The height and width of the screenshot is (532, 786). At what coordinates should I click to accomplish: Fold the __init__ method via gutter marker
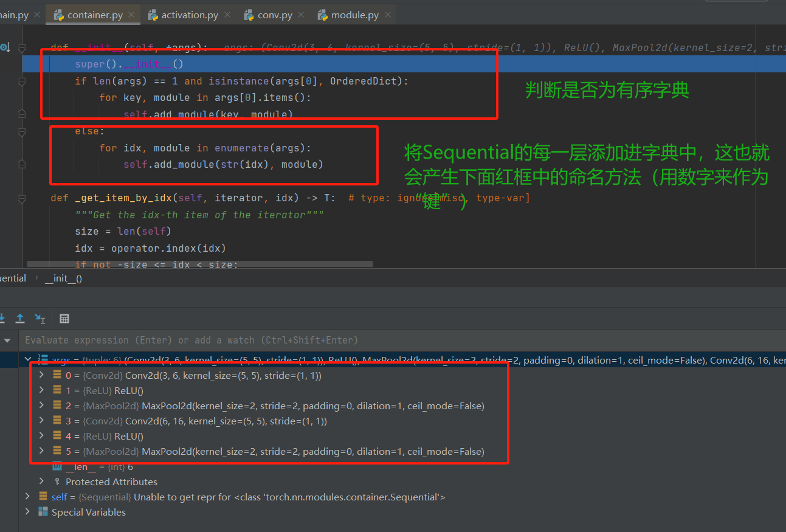point(22,47)
